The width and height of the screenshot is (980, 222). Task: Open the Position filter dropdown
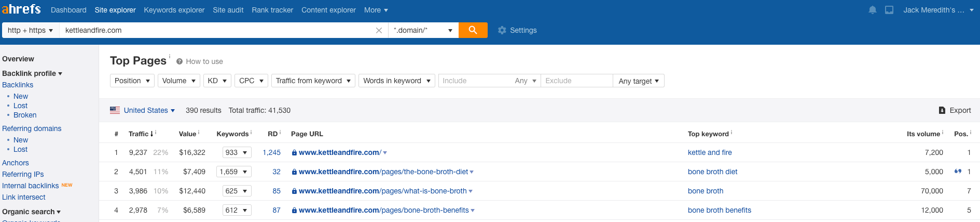[132, 81]
